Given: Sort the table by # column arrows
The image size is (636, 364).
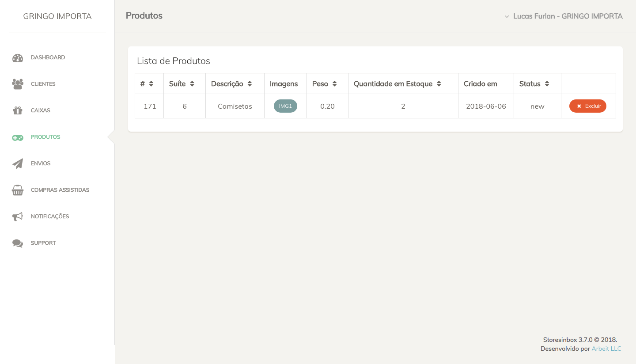Looking at the screenshot, I should [x=151, y=83].
